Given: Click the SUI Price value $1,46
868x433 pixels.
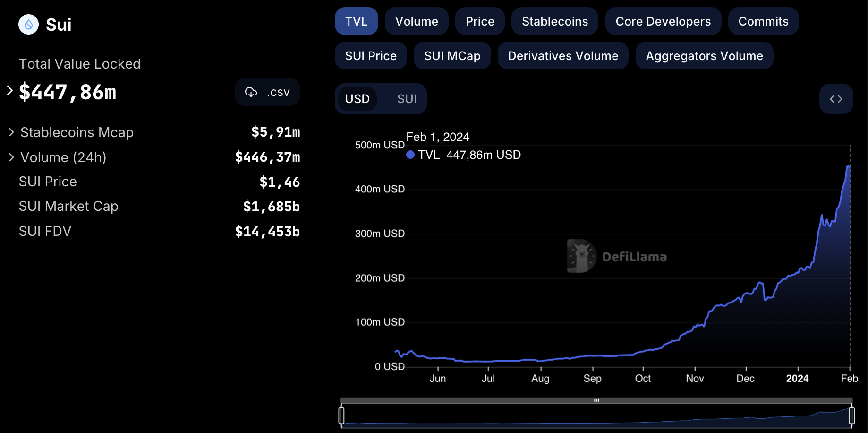Looking at the screenshot, I should point(280,182).
